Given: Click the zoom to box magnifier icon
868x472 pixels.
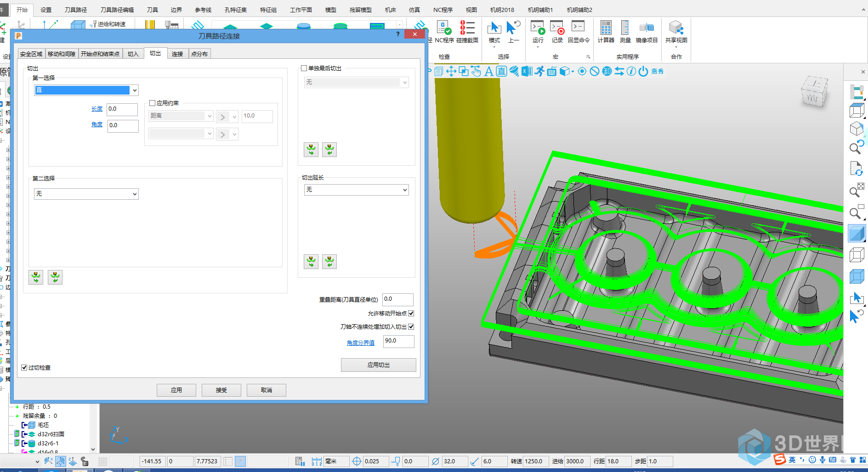Looking at the screenshot, I should pos(857,212).
